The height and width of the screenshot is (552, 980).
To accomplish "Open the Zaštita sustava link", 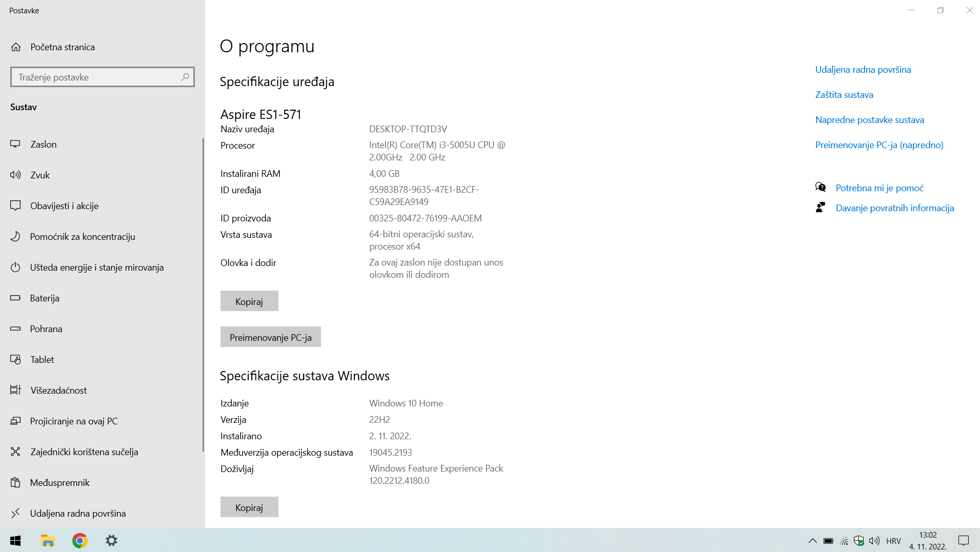I will (x=844, y=95).
